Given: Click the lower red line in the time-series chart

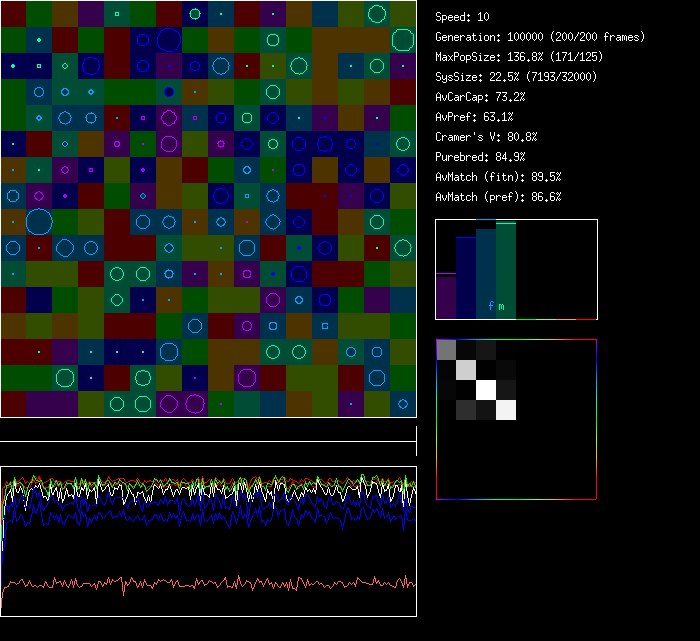Looking at the screenshot, I should coord(200,582).
